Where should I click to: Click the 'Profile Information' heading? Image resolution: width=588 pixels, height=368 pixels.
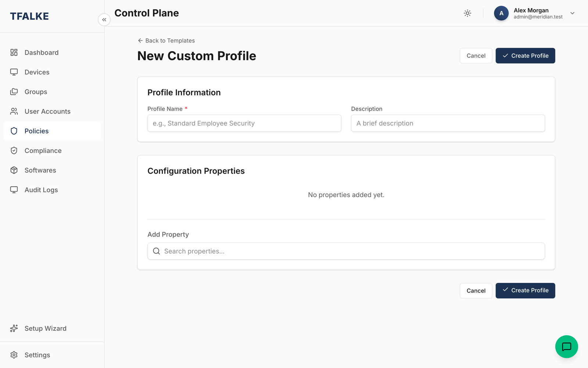[184, 92]
